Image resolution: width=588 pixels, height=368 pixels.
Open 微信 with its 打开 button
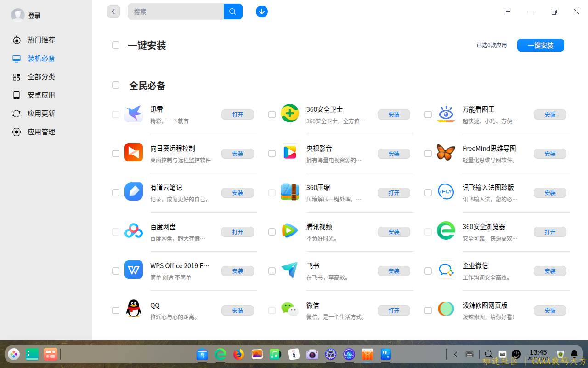coord(394,310)
